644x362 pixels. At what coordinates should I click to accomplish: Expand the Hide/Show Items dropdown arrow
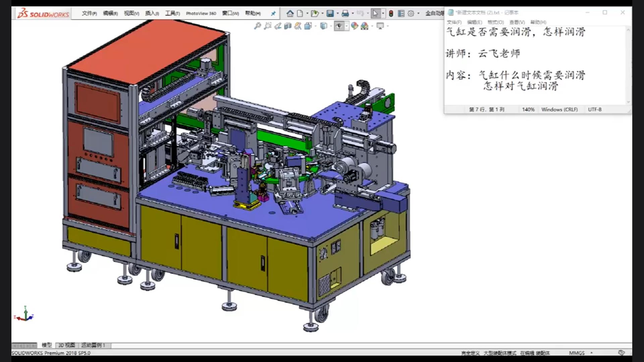[x=346, y=26]
